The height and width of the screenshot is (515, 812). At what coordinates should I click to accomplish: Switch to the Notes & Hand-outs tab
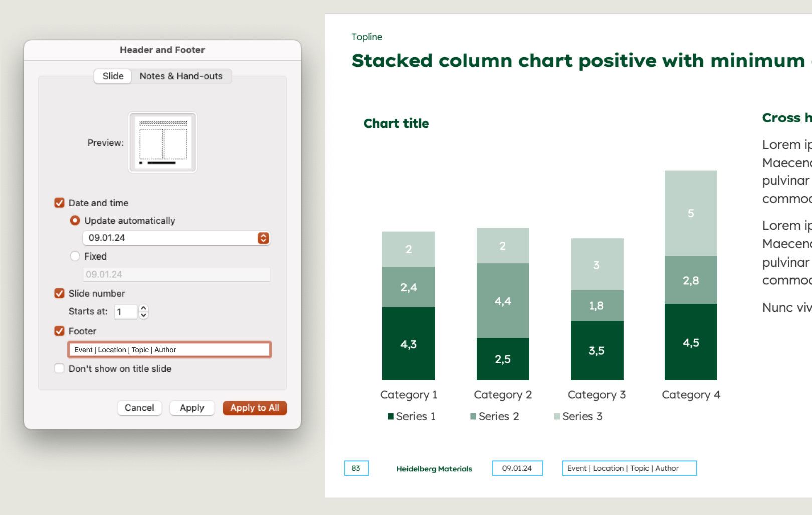point(181,76)
